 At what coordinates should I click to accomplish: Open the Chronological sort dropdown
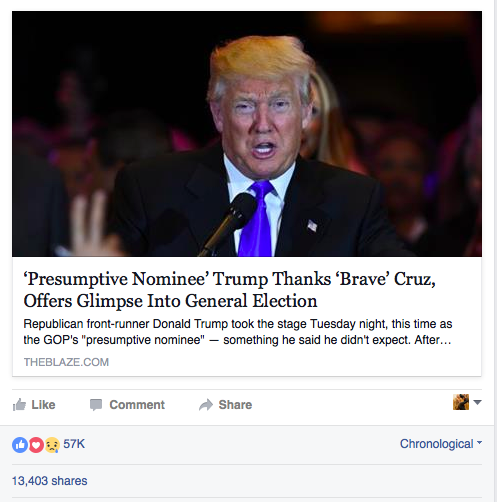coord(441,444)
